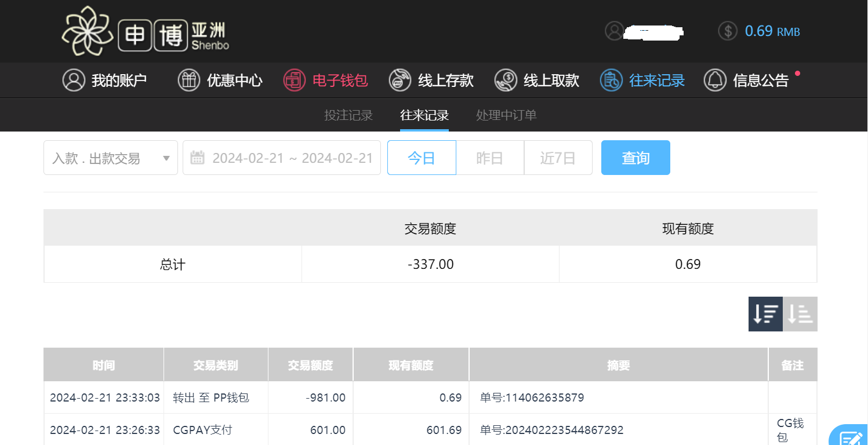Click the 2024-02-21 23:33:03 timestamp cell
The height and width of the screenshot is (445, 868).
pyautogui.click(x=105, y=397)
